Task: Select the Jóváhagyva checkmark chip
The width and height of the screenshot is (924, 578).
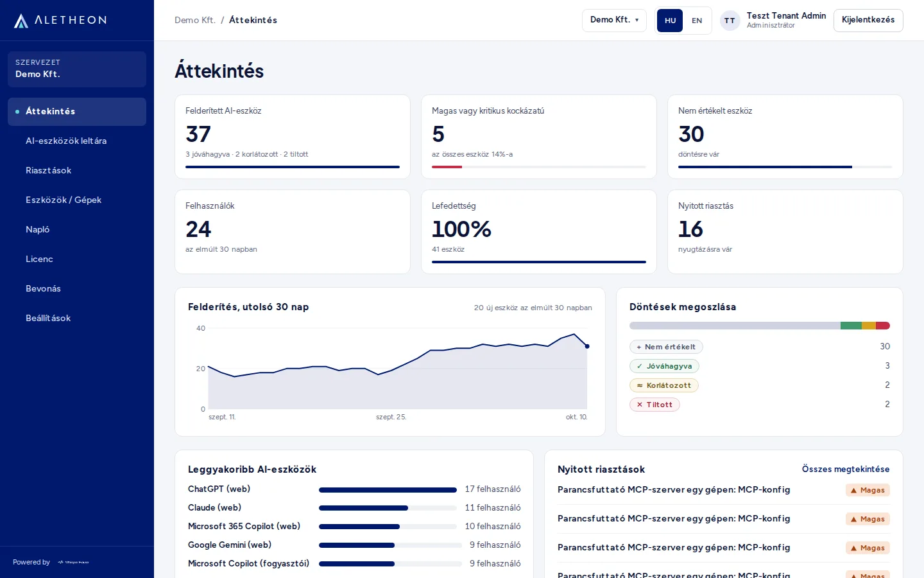Action: 664,366
